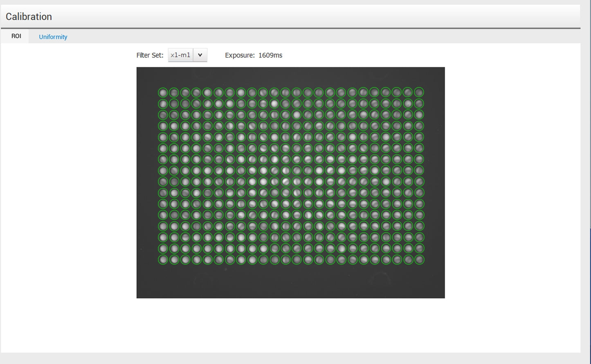
Task: Click the top-left well ROI circle
Action: [x=163, y=92]
